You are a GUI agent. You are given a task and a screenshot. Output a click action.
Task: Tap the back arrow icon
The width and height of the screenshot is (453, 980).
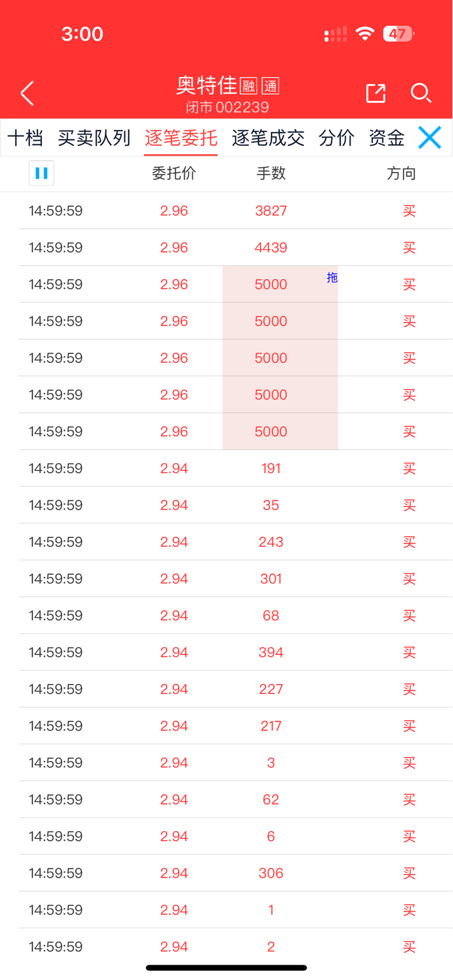point(27,93)
